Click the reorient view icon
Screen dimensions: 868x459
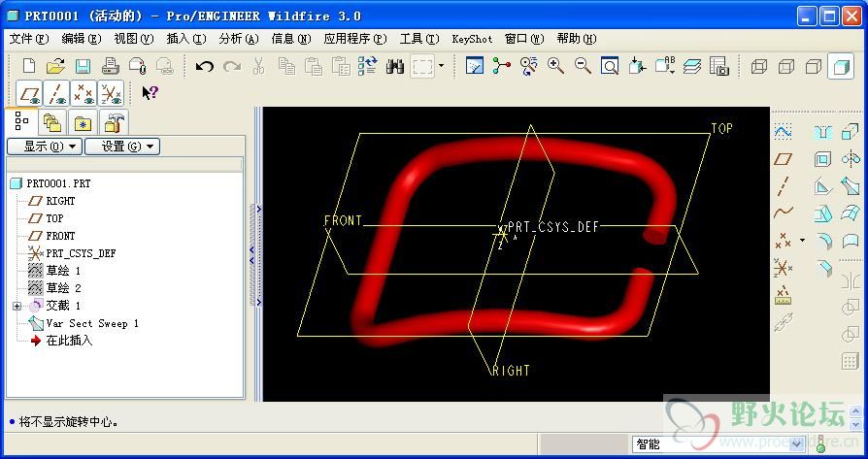[637, 66]
